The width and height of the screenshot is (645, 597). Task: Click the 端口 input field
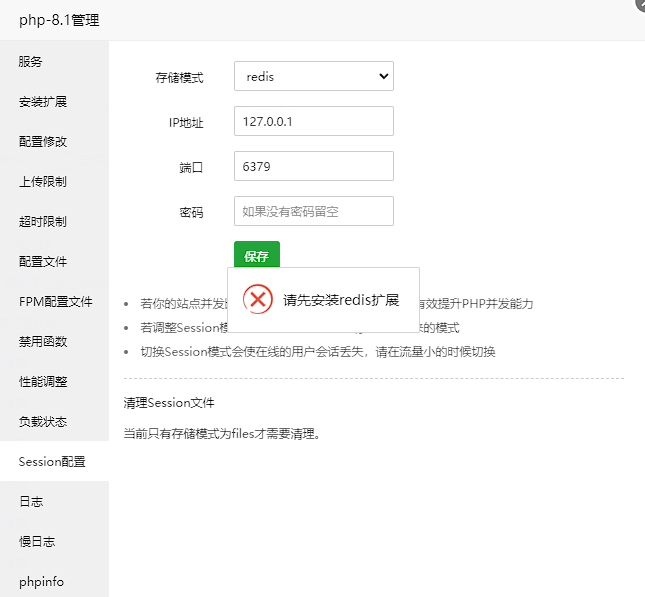[x=313, y=166]
